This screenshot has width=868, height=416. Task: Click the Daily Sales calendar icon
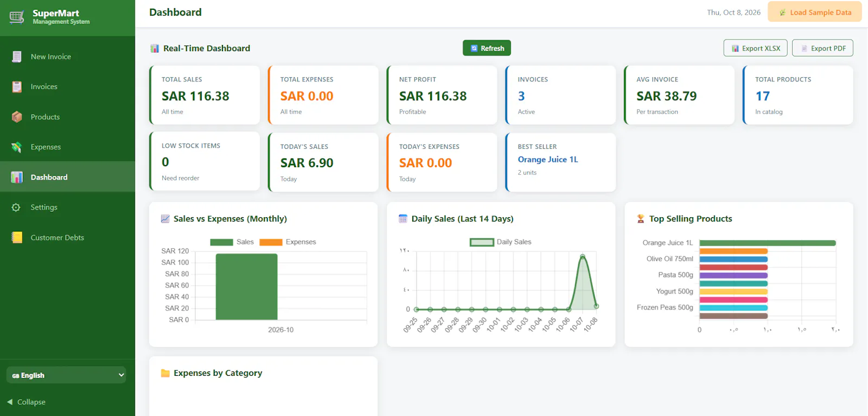pyautogui.click(x=403, y=219)
